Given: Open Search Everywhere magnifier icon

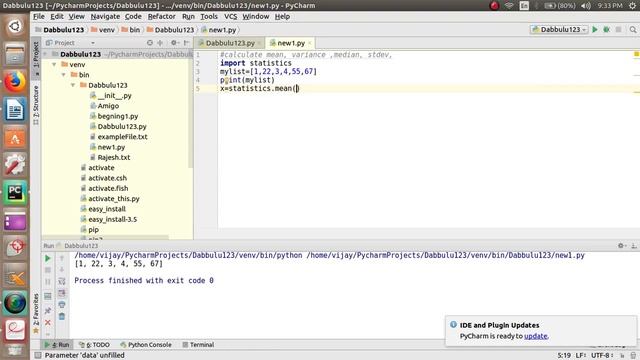Looking at the screenshot, I should 633,29.
